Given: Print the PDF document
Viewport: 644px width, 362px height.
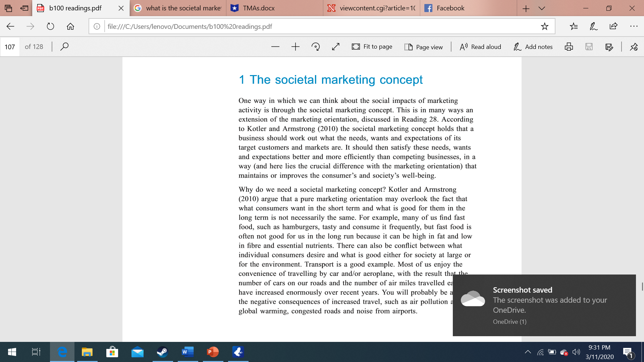Looking at the screenshot, I should 569,47.
